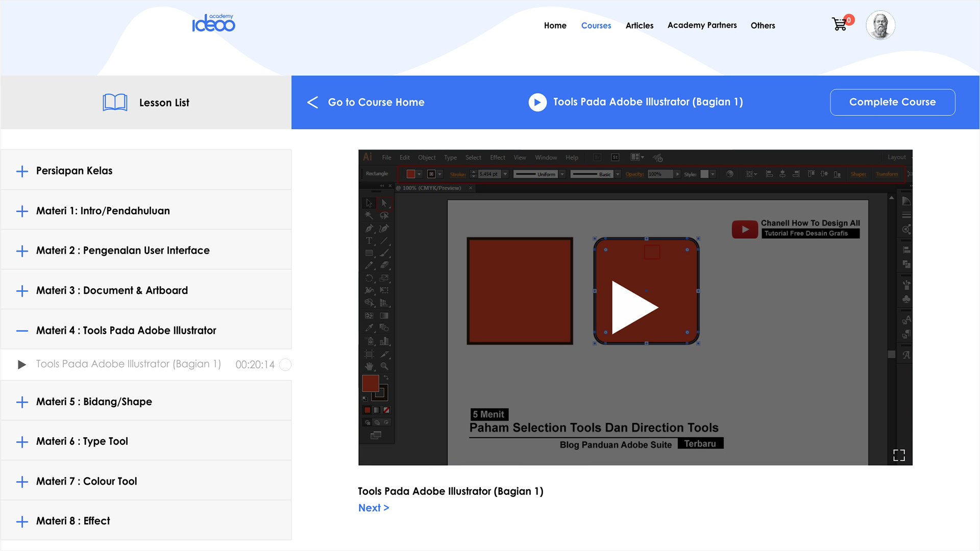This screenshot has height=551, width=980.
Task: Click lesson title Tools Pada Adobe Illustrator (Bagian 1) in sidebar
Action: (x=128, y=364)
